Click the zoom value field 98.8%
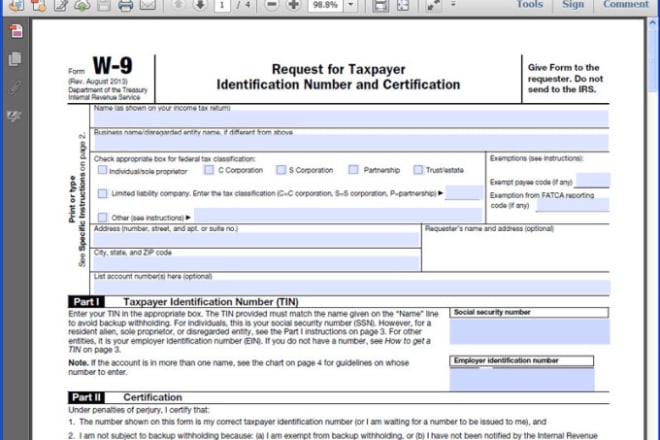Screen dimensions: 660x440 [325, 5]
